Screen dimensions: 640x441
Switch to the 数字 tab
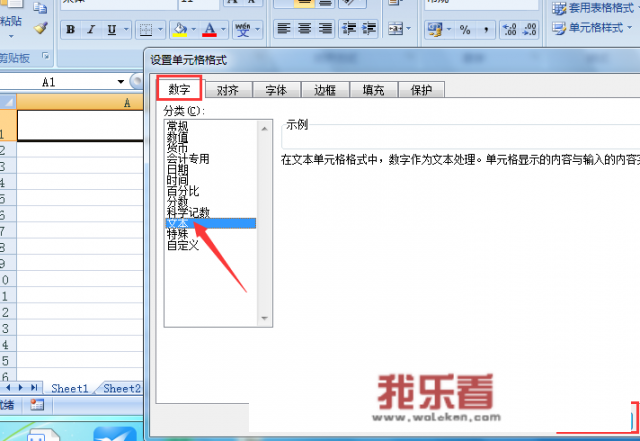click(x=180, y=89)
